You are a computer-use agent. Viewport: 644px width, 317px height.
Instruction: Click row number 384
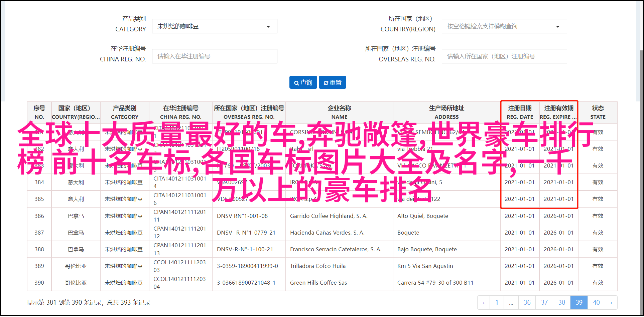coord(39,182)
